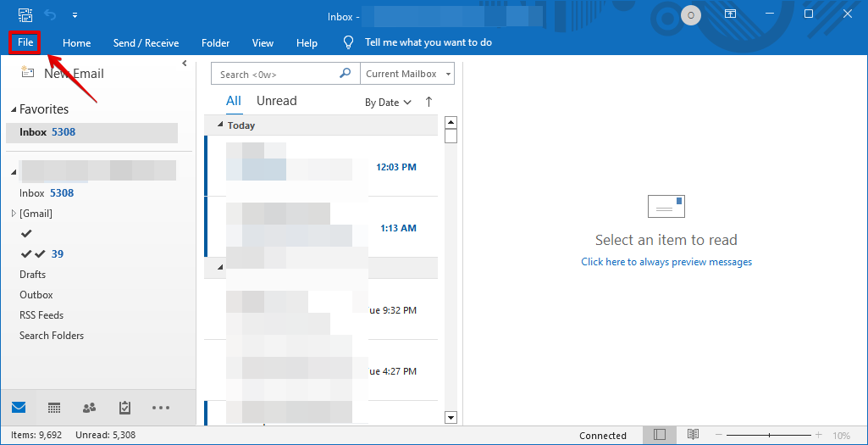Screen dimensions: 868x445
Task: Click the Tell me what you want to do box
Action: click(x=428, y=42)
